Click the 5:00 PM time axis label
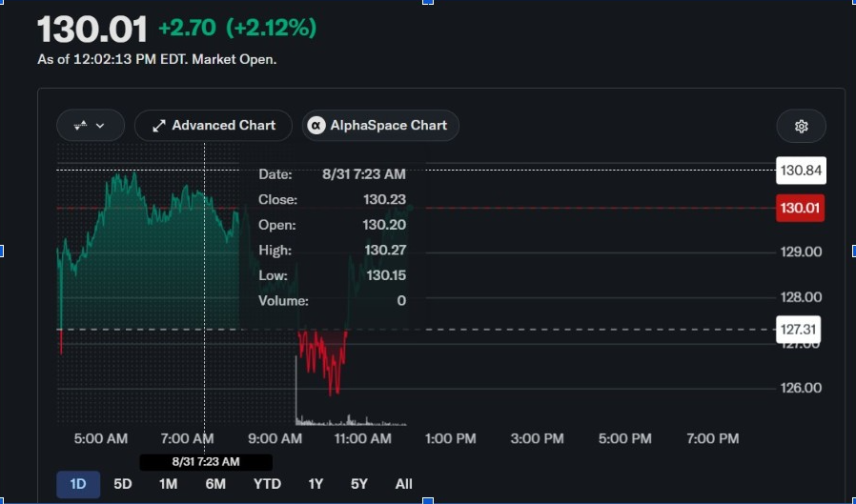Image resolution: width=856 pixels, height=504 pixels. [625, 438]
